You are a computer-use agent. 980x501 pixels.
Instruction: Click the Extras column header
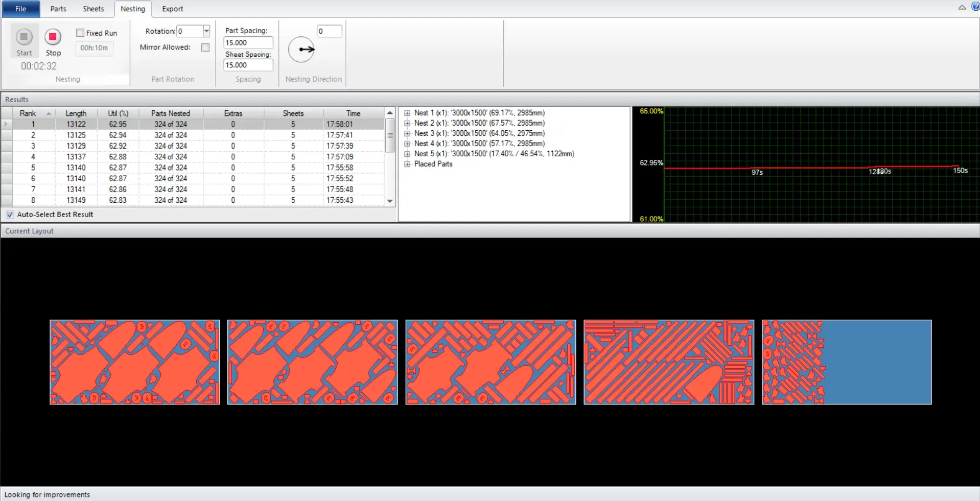click(x=234, y=113)
